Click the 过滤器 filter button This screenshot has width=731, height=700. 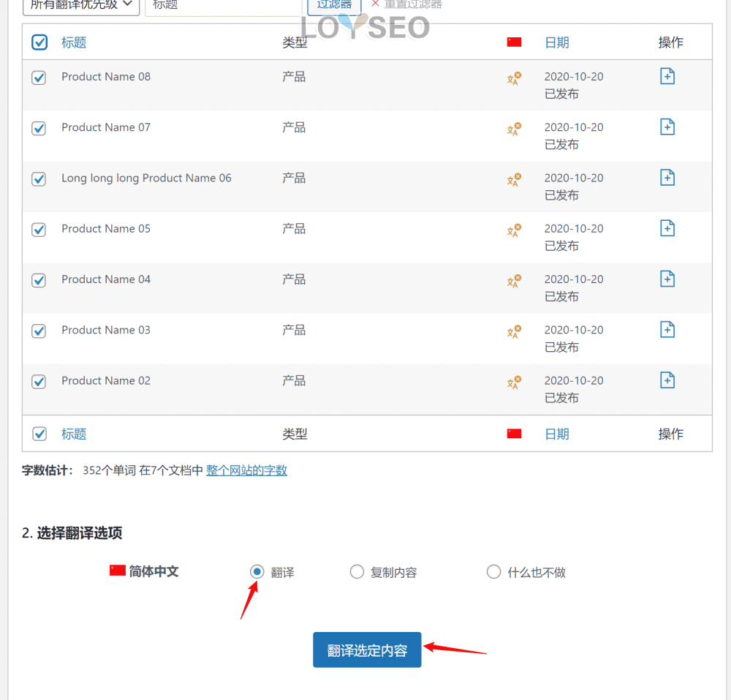pyautogui.click(x=334, y=6)
